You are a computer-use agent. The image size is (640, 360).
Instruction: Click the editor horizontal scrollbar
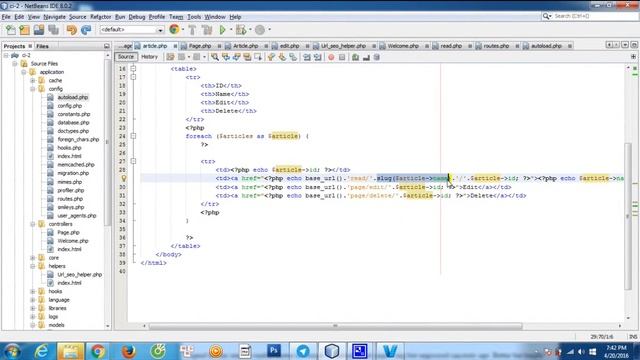pos(335,326)
